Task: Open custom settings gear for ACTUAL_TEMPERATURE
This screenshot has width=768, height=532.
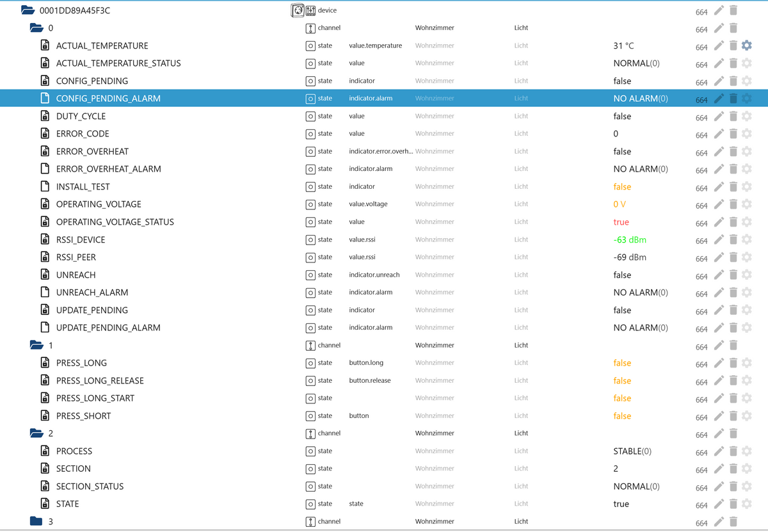Action: pos(746,45)
